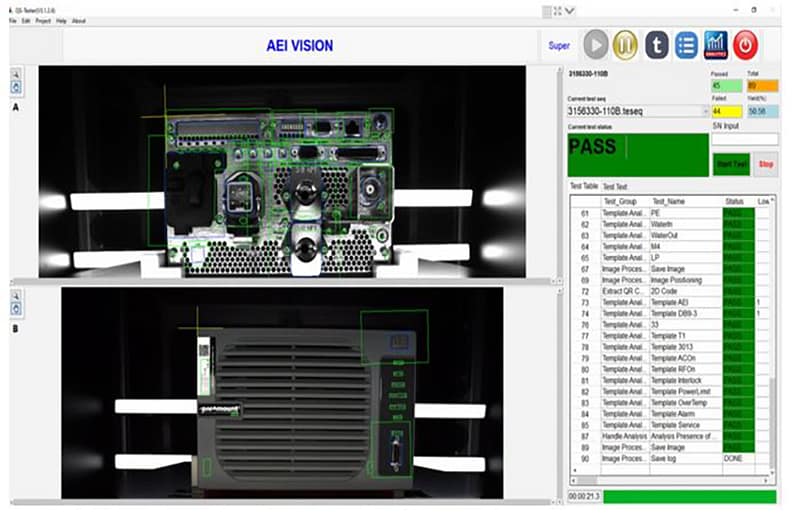Open the Project menu

44,20
